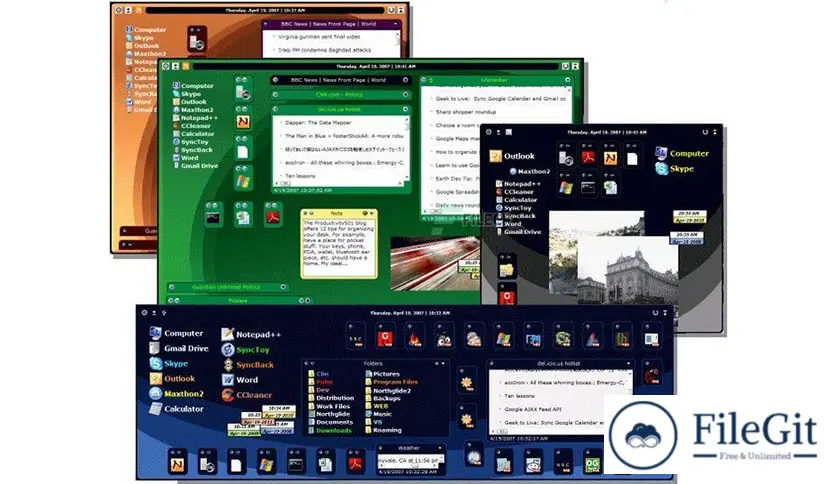Screen dimensions: 836x484
Task: Launch SyncBack in the blue window
Action: coord(247,365)
